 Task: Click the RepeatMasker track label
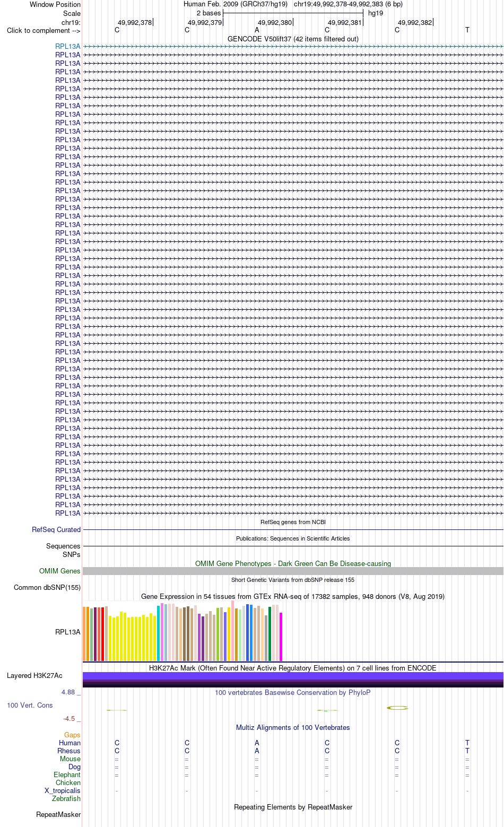[58, 815]
